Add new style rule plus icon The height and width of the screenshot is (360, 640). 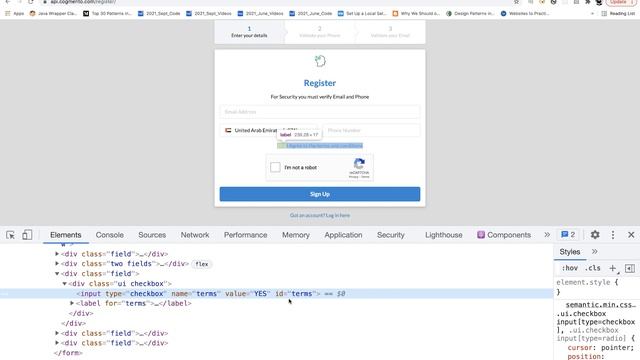[613, 268]
